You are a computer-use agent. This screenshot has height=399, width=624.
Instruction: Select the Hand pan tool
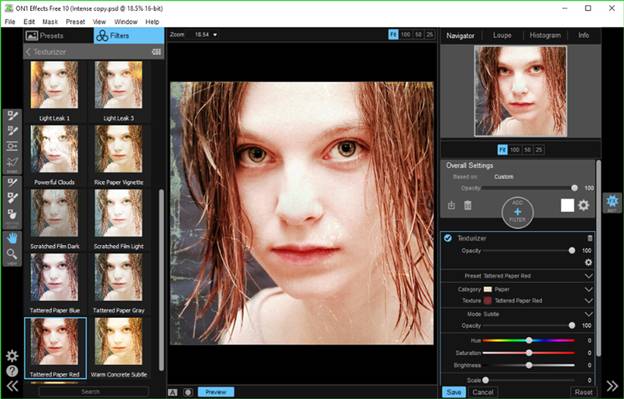(x=12, y=239)
